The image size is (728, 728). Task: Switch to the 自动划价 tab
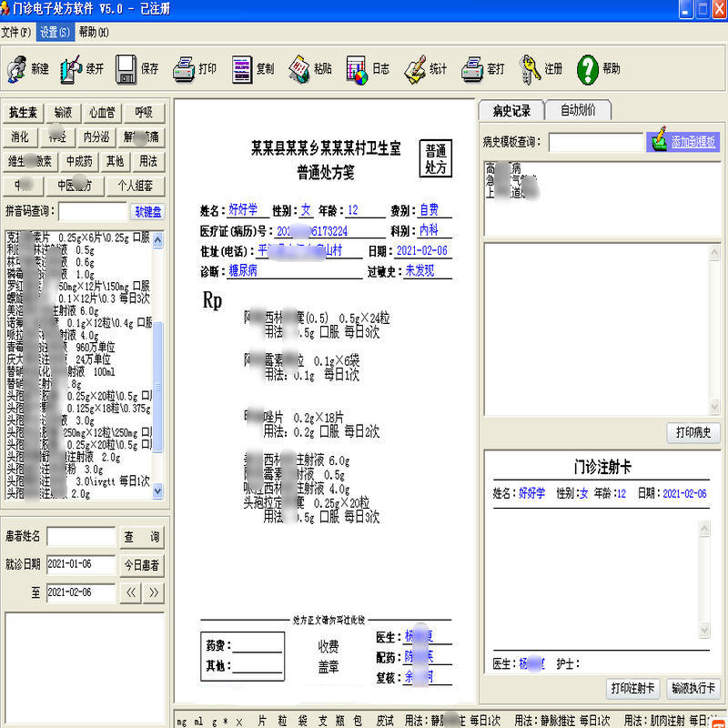point(578,111)
